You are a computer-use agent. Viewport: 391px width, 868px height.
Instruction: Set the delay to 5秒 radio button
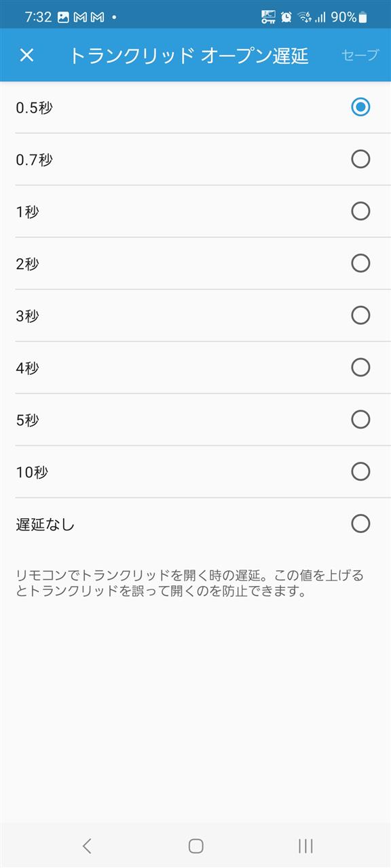360,419
